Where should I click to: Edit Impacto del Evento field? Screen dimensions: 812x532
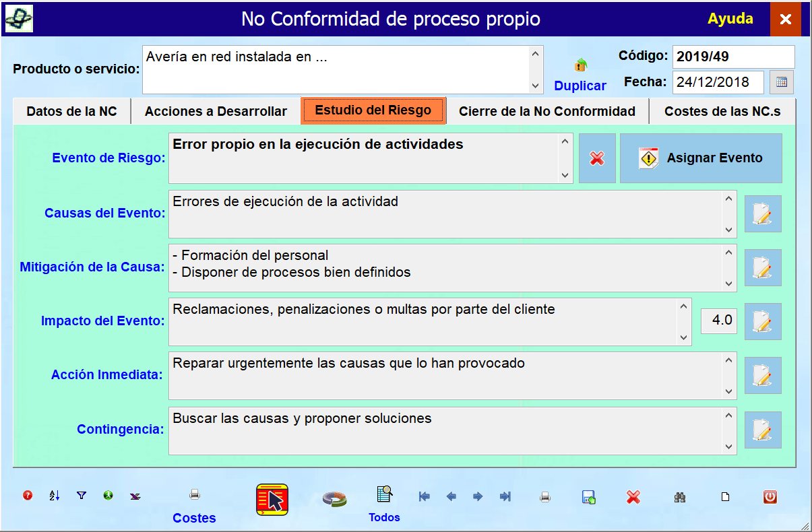[763, 321]
